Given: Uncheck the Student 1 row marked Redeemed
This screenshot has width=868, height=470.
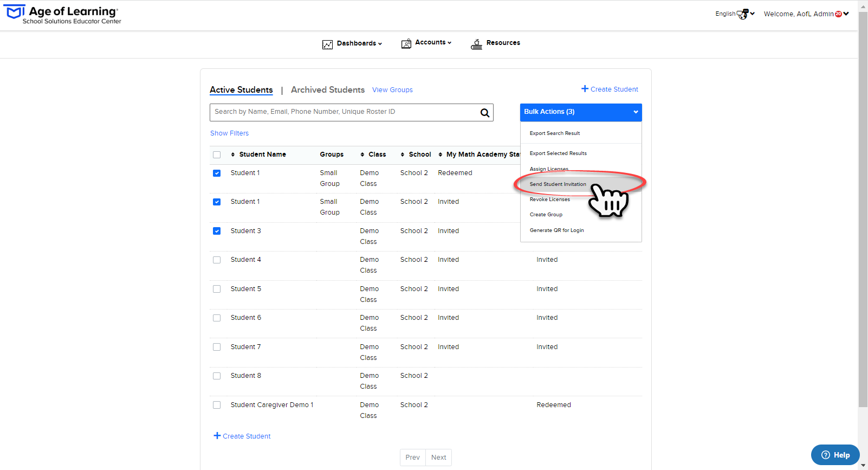Looking at the screenshot, I should 217,173.
